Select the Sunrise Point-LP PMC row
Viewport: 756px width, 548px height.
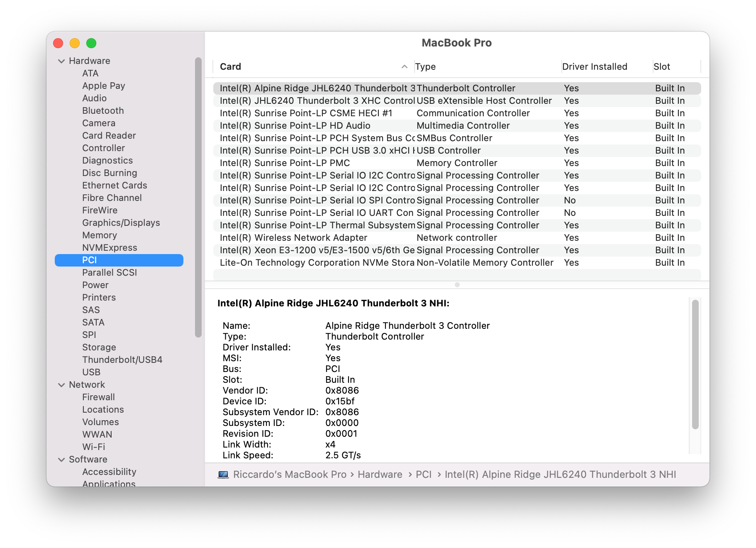[457, 163]
